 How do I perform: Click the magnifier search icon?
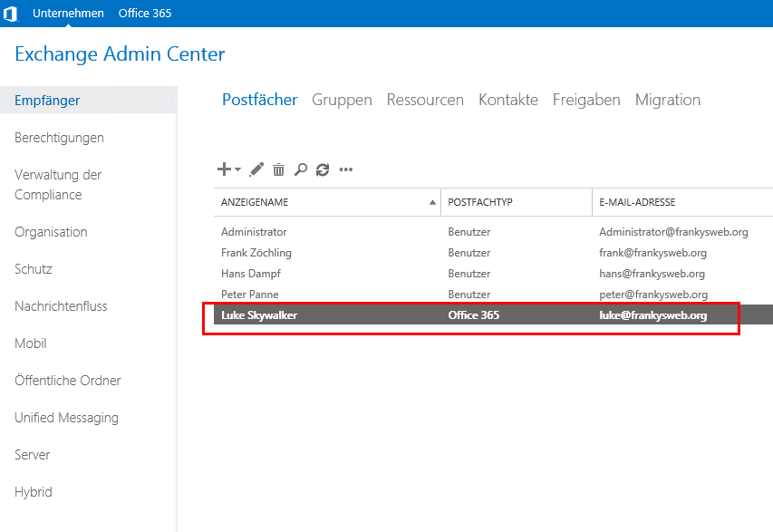301,169
